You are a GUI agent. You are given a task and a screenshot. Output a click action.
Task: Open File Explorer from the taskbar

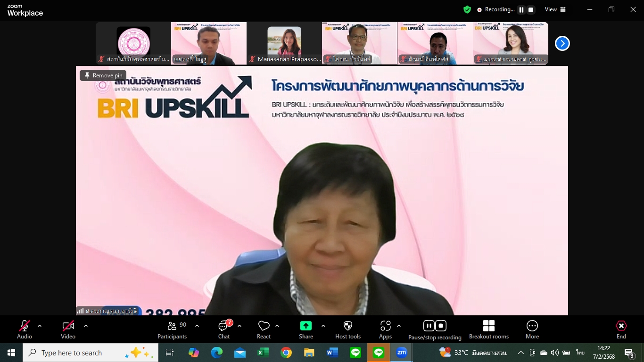pyautogui.click(x=309, y=353)
